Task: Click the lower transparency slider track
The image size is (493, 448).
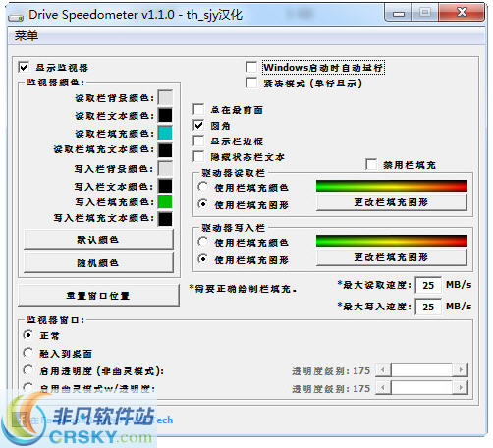Action: 422,388
